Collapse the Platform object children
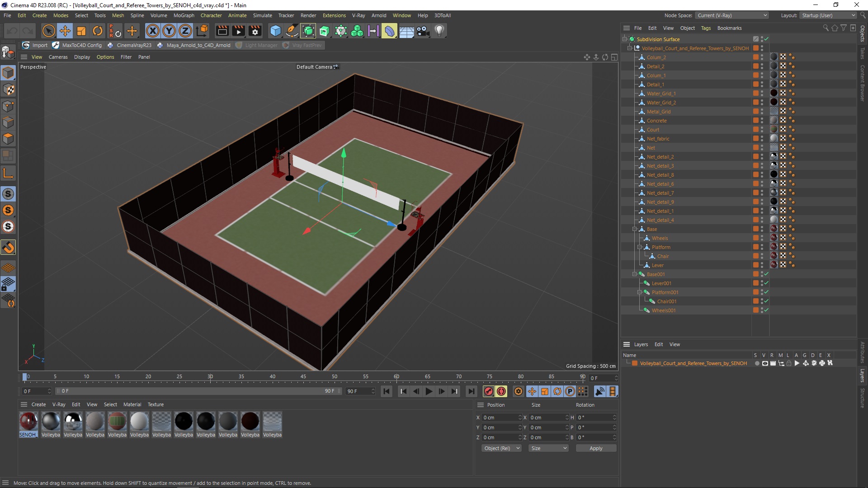 pyautogui.click(x=640, y=247)
